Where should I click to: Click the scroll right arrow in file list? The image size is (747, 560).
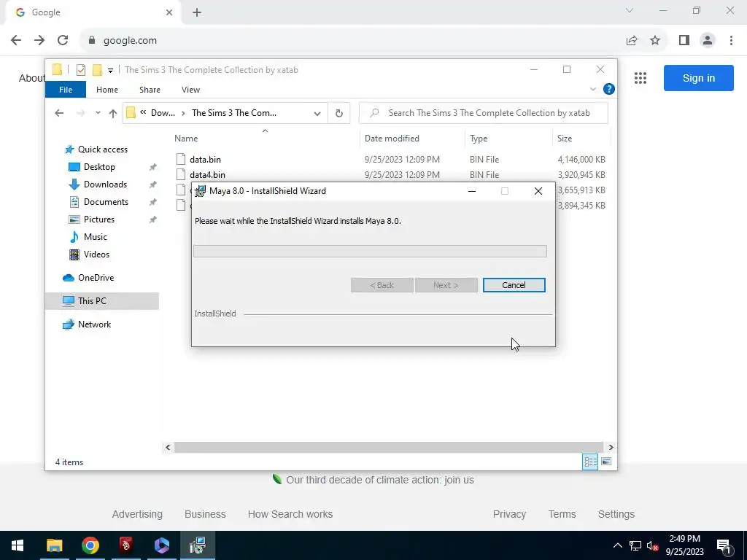[611, 447]
